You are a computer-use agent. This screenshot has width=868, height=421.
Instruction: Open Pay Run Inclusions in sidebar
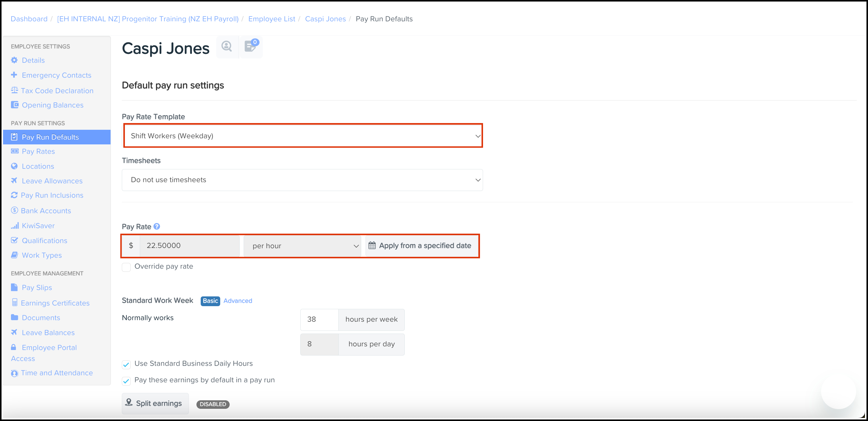click(52, 196)
